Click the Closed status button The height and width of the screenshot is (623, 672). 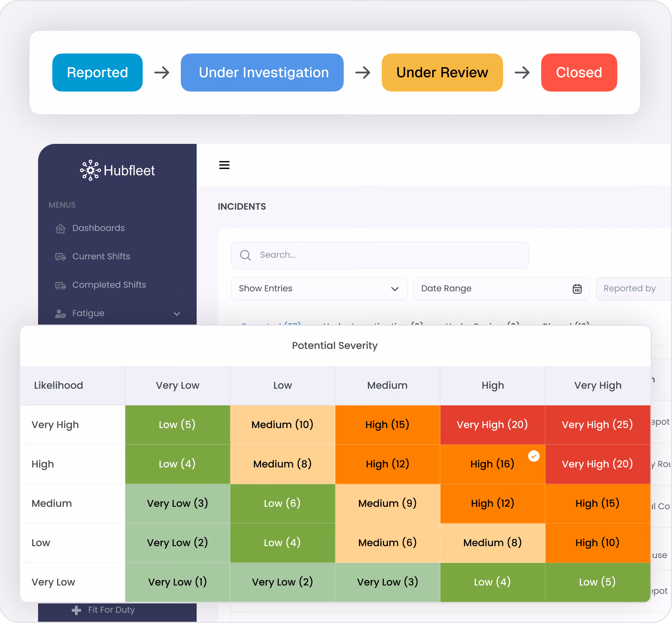point(579,73)
